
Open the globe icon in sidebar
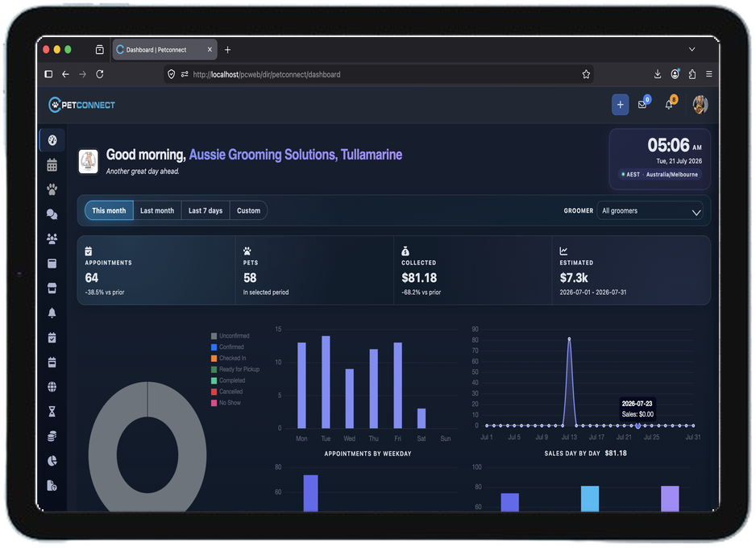(52, 387)
